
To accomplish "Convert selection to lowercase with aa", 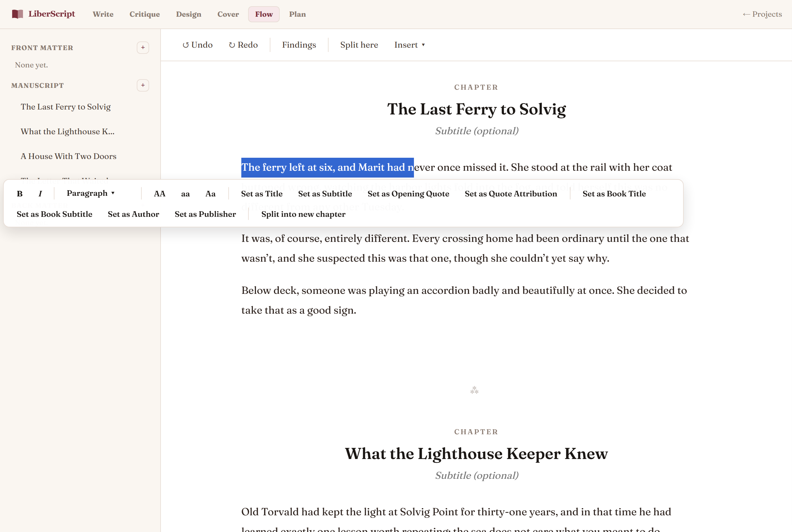I will [185, 193].
